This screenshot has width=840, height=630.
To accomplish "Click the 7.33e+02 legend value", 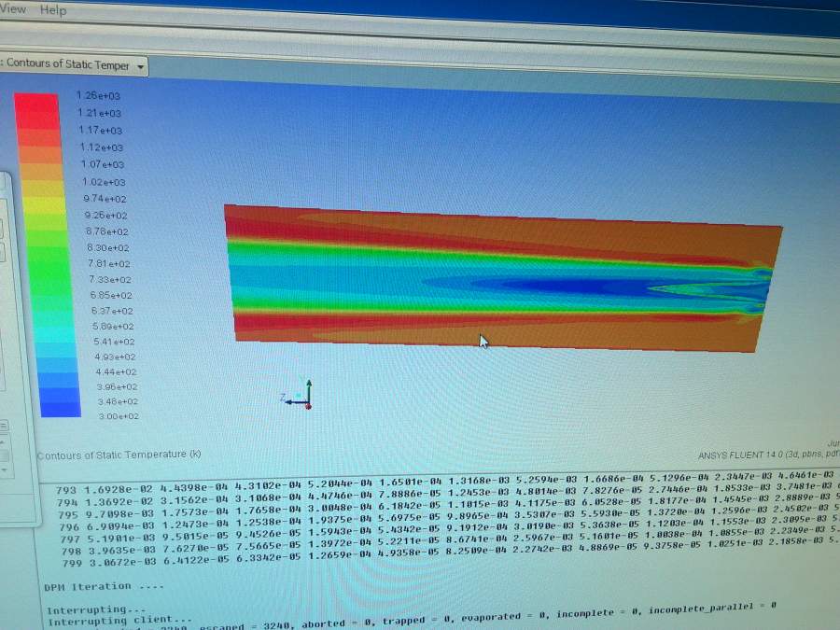I will click(110, 280).
